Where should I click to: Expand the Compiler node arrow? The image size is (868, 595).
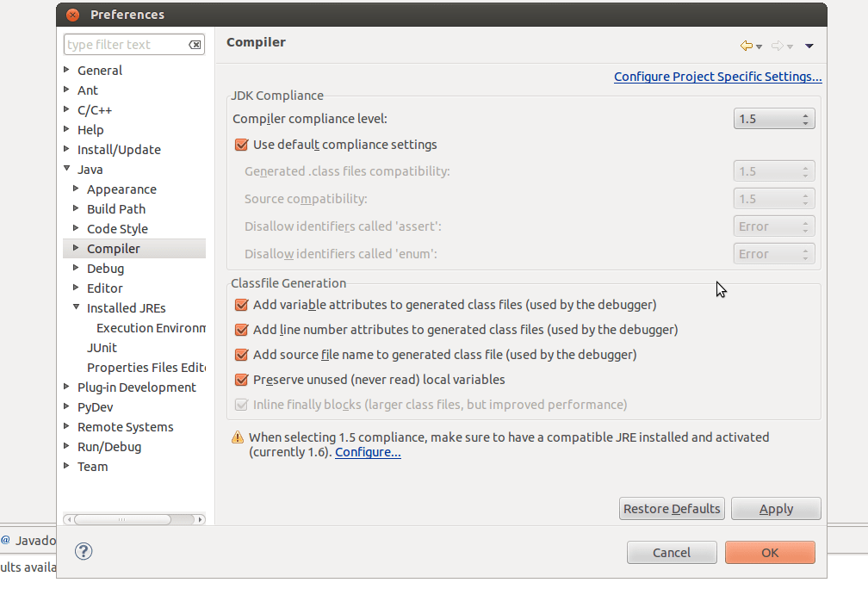click(x=76, y=248)
